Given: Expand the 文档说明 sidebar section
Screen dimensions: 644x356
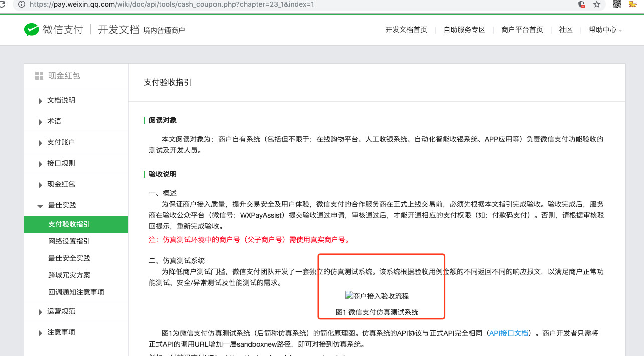Looking at the screenshot, I should (x=76, y=100).
